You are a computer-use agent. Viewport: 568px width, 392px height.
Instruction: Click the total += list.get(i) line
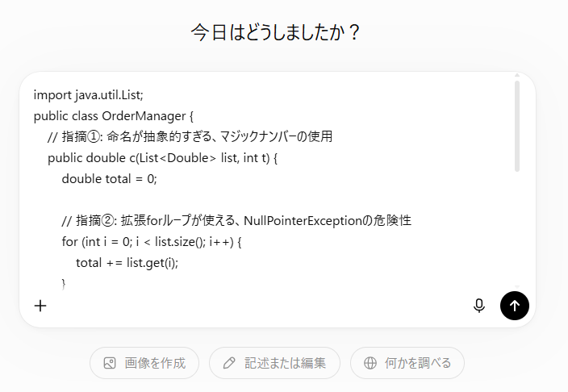tap(127, 263)
